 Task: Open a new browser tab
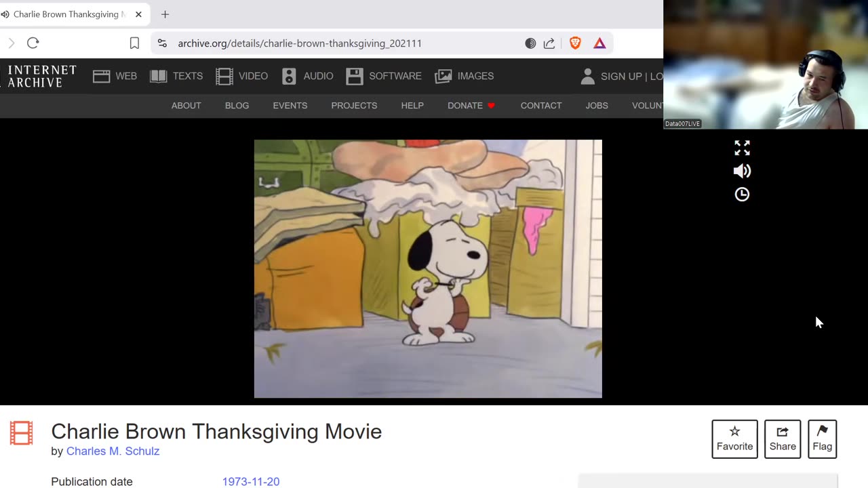(165, 14)
